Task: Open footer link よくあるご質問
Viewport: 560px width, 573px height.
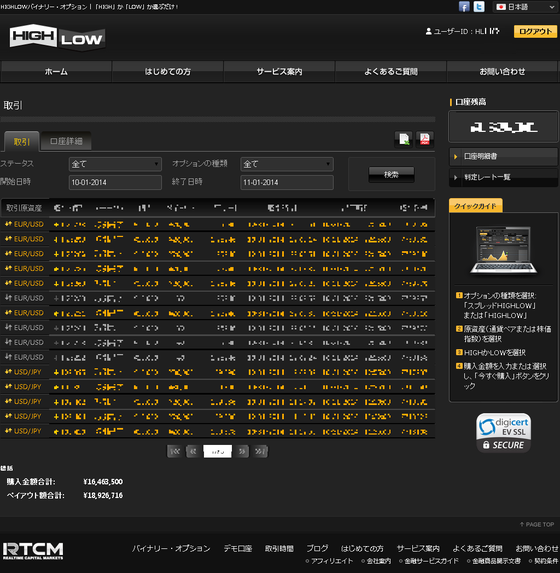Action: point(477,549)
